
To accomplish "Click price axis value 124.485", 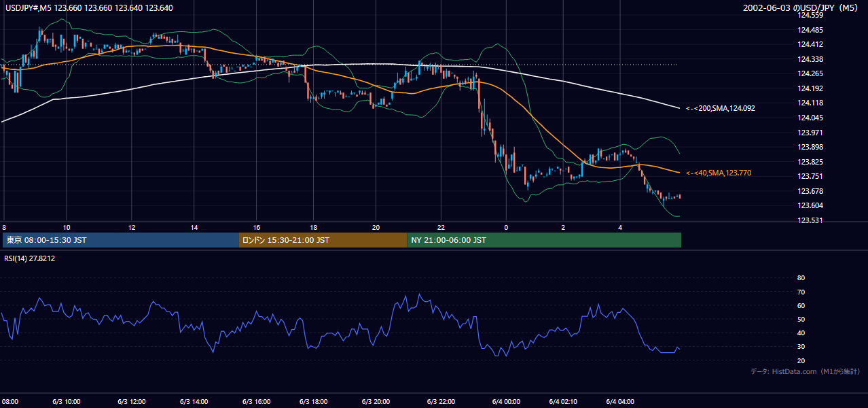I will coord(810,30).
